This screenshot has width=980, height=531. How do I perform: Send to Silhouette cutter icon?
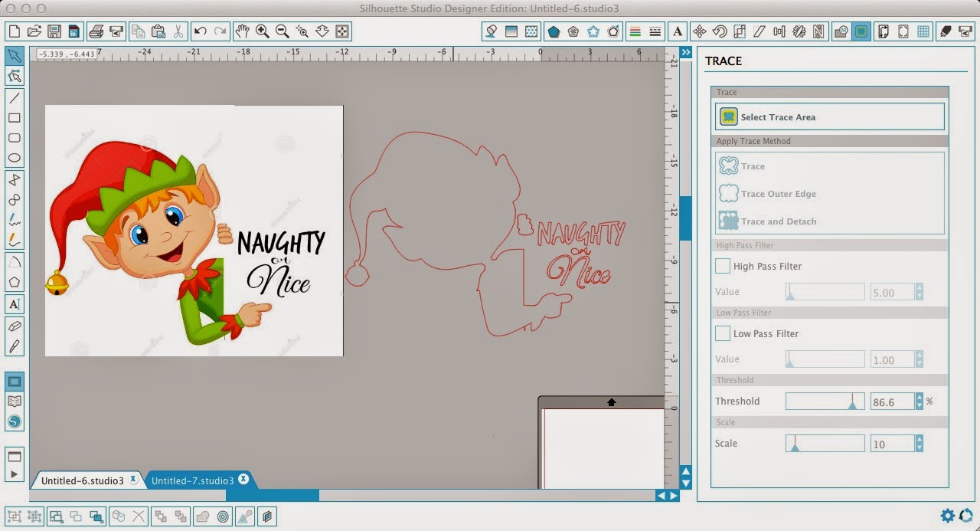[116, 31]
